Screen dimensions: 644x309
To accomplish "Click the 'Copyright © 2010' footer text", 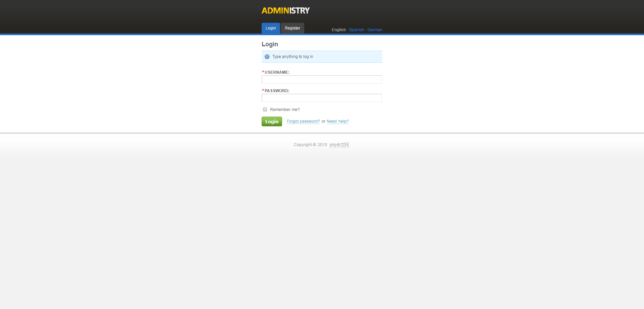I will coord(310,145).
